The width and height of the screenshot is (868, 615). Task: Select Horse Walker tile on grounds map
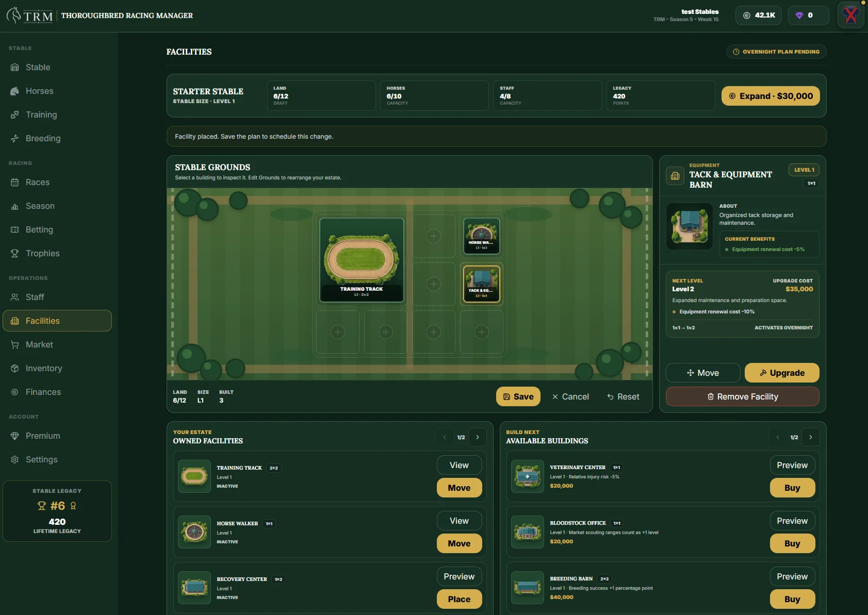click(x=482, y=236)
